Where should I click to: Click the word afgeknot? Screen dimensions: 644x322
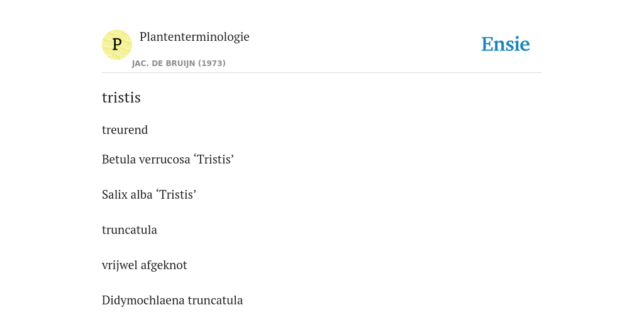click(x=164, y=265)
